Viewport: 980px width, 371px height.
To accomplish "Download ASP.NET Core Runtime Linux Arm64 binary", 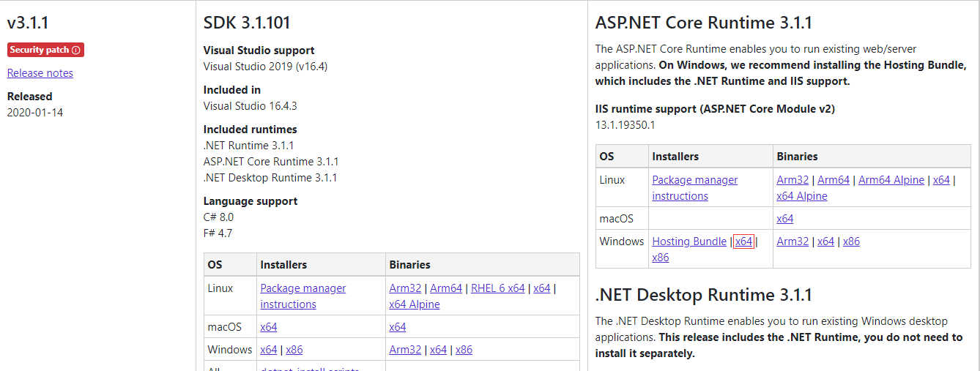I will (x=834, y=180).
